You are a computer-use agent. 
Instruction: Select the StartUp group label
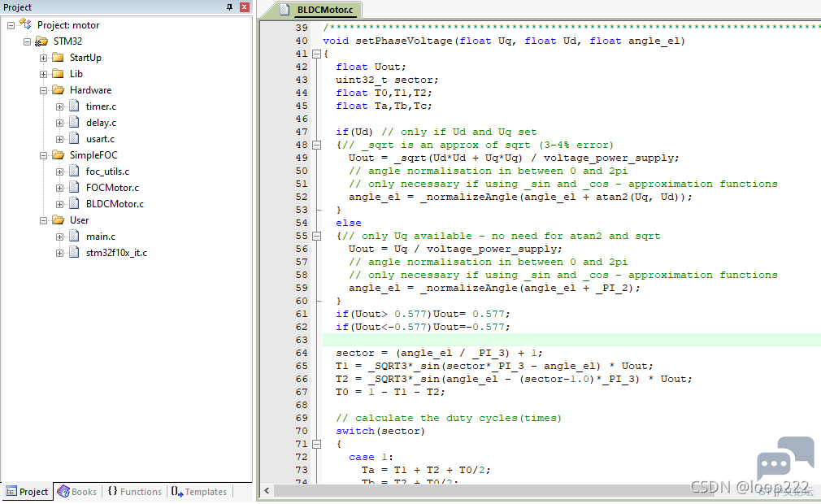click(x=85, y=58)
